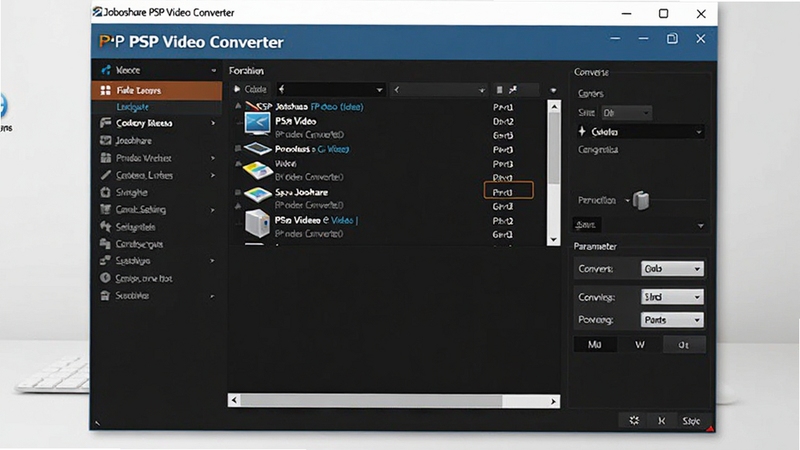Click the icon beside 'Scobhke' at sidebar bottom

[105, 295]
